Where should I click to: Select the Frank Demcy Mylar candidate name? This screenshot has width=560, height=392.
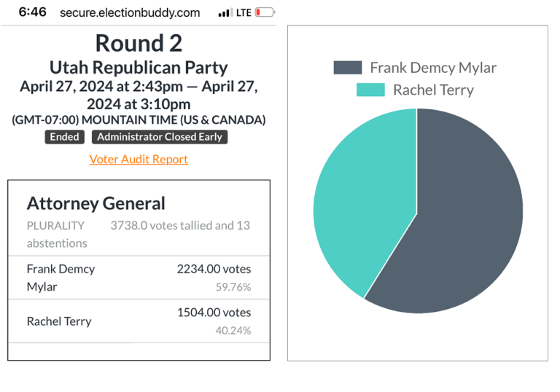click(x=61, y=278)
